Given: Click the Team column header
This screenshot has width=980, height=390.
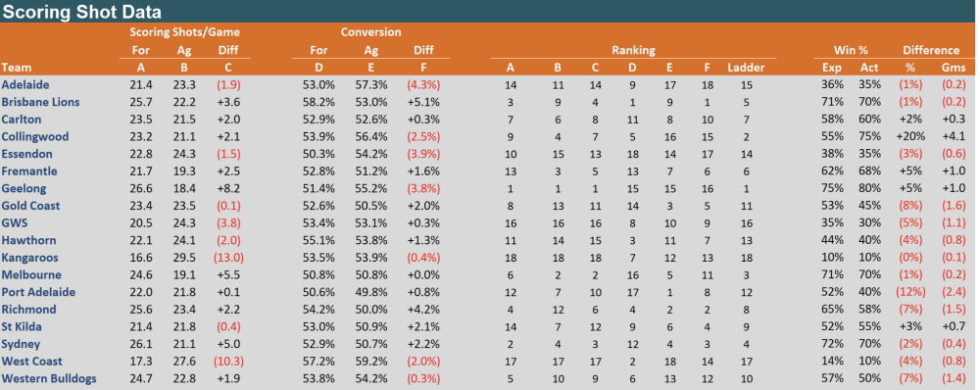Looking at the screenshot, I should [x=17, y=68].
